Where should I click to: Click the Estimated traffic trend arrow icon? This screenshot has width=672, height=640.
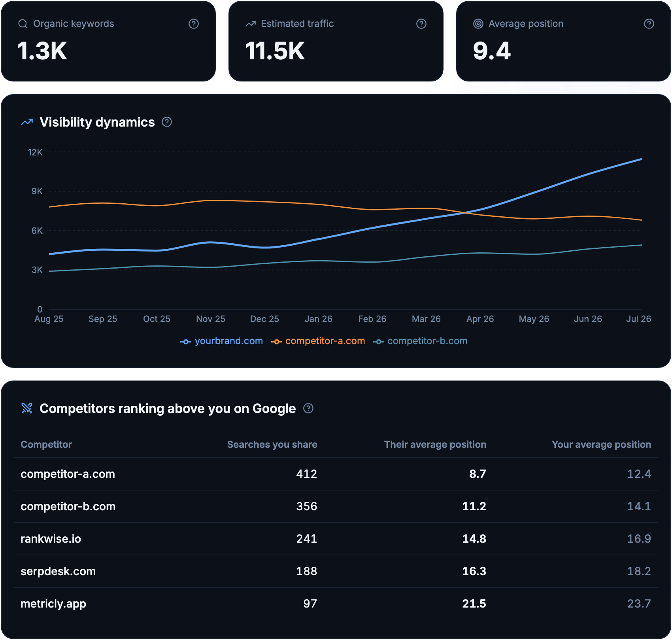251,24
